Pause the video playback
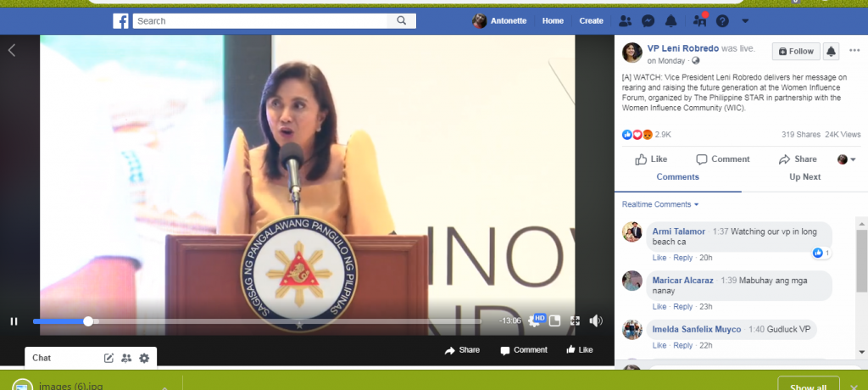The width and height of the screenshot is (868, 390). (14, 321)
